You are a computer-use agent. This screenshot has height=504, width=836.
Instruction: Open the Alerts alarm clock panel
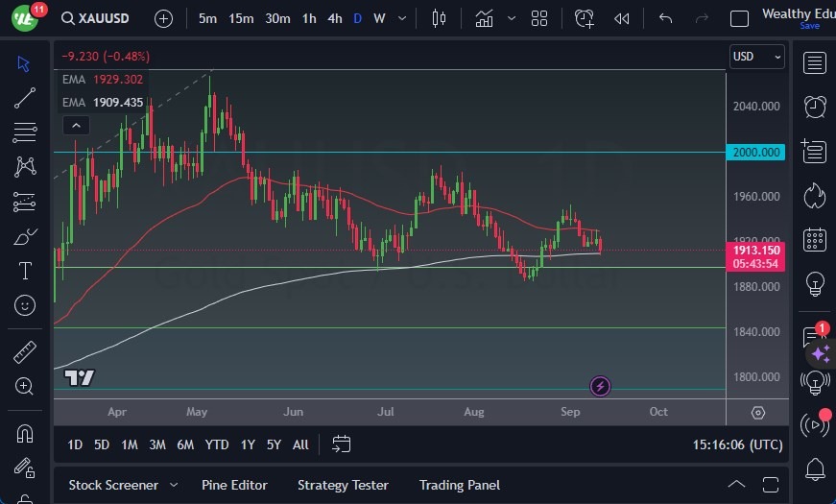pos(815,107)
